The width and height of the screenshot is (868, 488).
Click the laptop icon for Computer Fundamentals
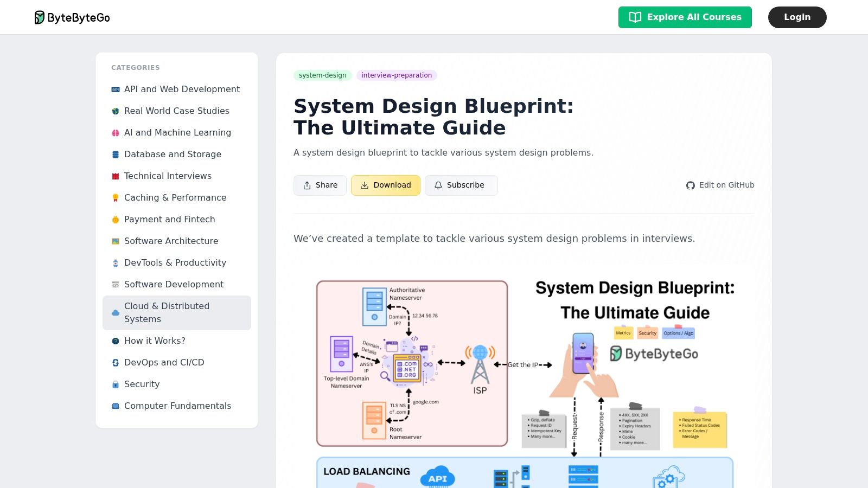click(x=116, y=406)
